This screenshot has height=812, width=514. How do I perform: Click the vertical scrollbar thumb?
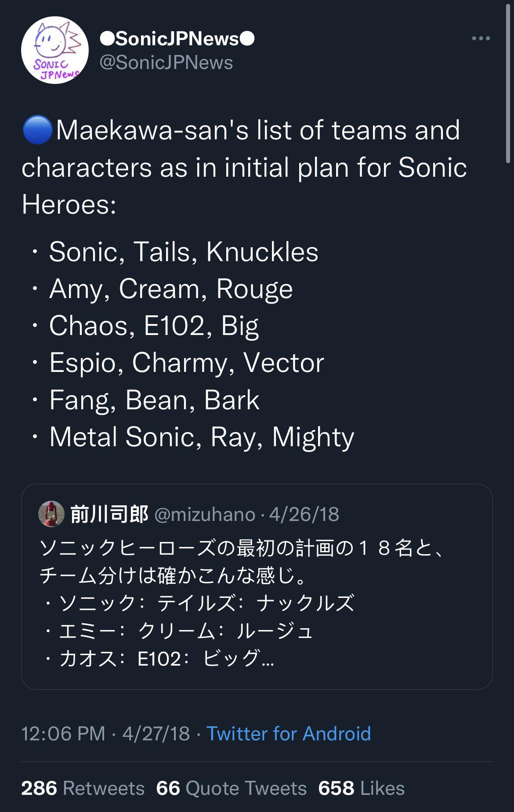508,84
